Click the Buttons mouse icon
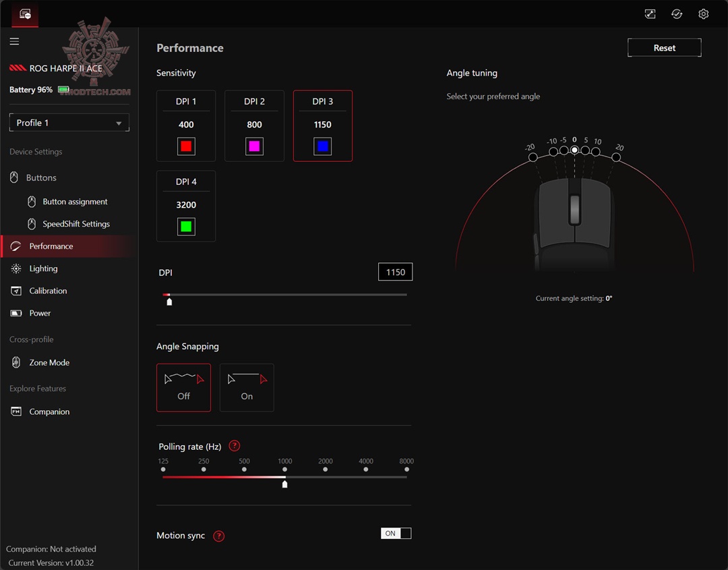Viewport: 728px width, 570px height. point(14,177)
